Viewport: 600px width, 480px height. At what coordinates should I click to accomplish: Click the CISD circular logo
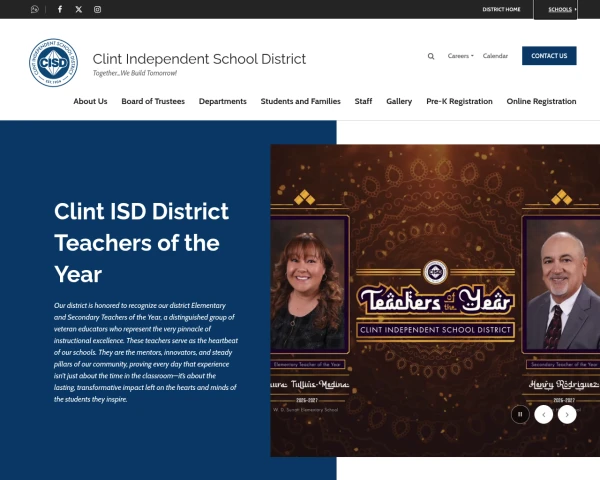pos(54,62)
